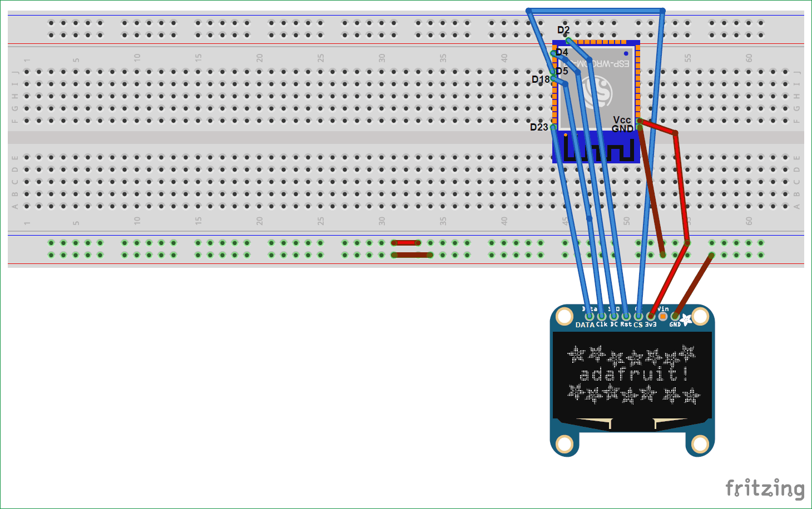Select the Vcc pin on the ESP32
The image size is (812, 509).
(638, 121)
